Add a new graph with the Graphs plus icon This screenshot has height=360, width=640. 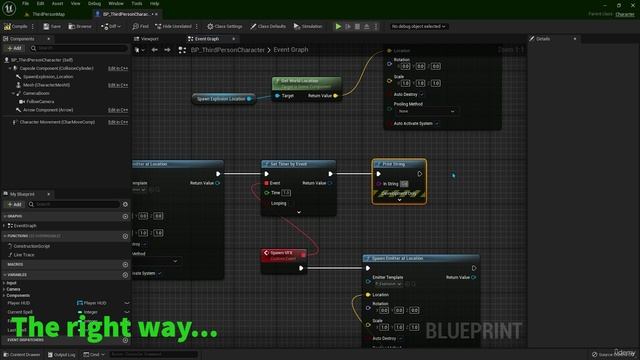(125, 216)
